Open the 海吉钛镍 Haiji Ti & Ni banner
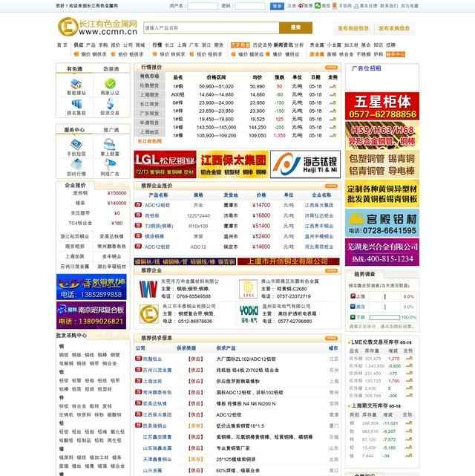 [305, 164]
